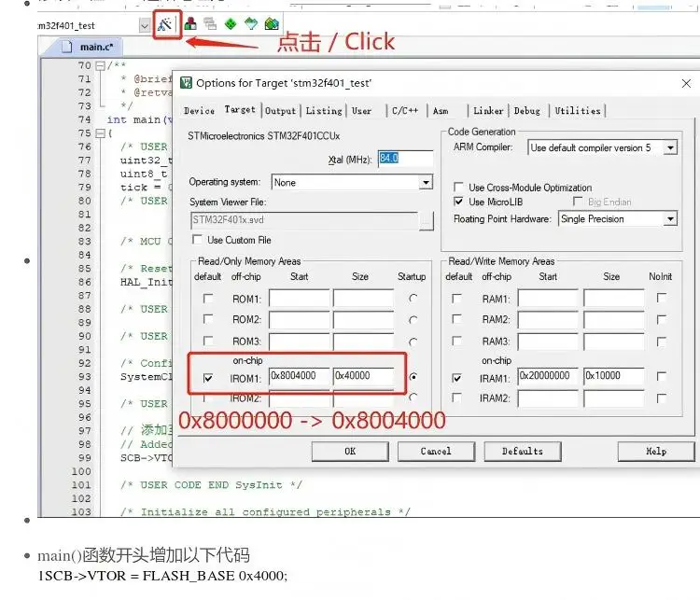The image size is (700, 600).
Task: Click the Defaults button
Action: point(523,452)
